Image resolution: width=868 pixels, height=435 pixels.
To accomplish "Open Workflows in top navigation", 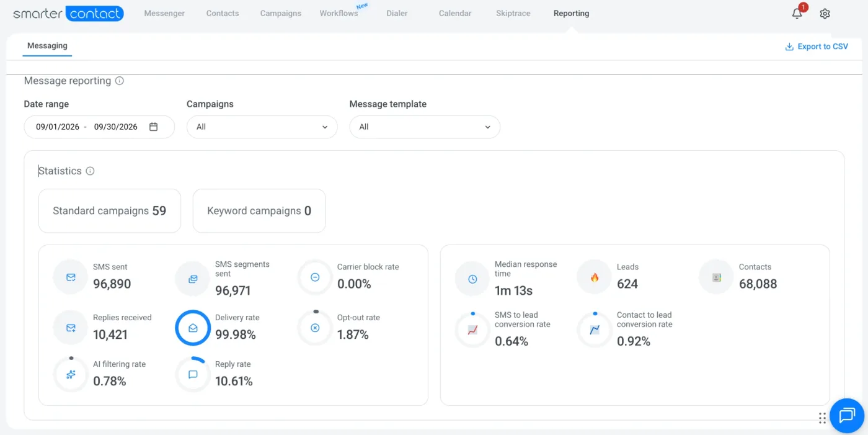I will (x=339, y=13).
